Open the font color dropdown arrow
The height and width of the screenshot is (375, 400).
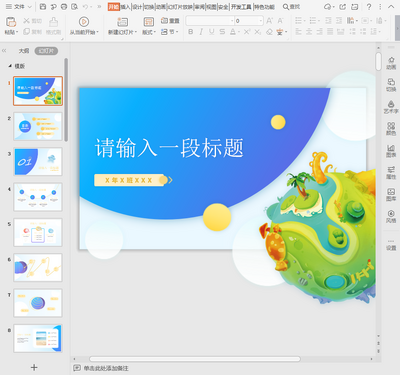tap(239, 32)
